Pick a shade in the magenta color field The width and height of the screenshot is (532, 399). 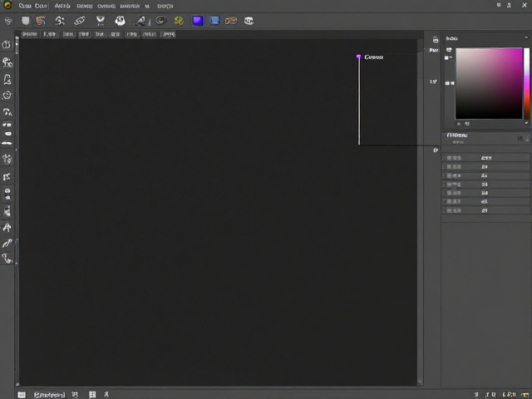click(489, 83)
